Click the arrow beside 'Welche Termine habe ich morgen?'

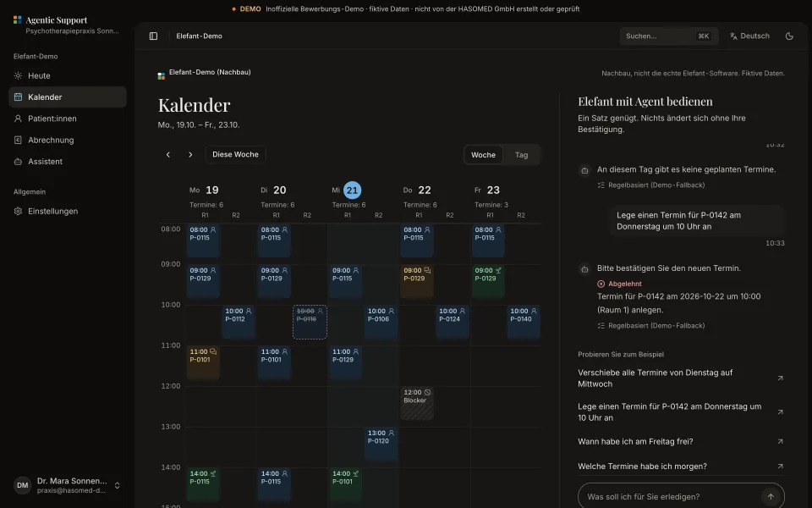[x=780, y=467]
